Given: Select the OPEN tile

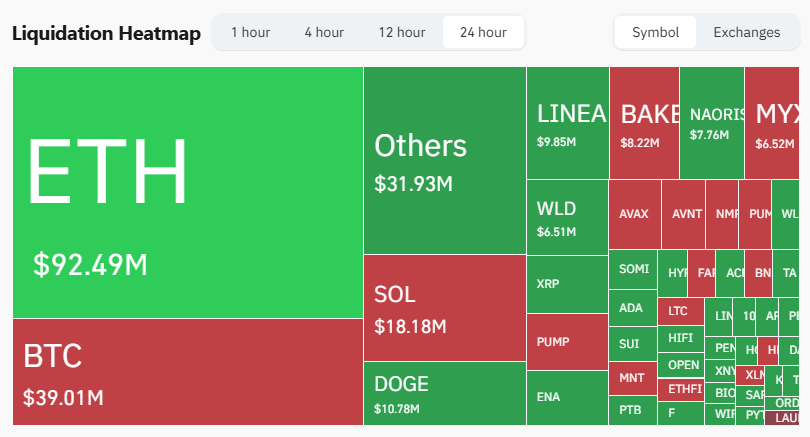Looking at the screenshot, I should coord(681,365).
